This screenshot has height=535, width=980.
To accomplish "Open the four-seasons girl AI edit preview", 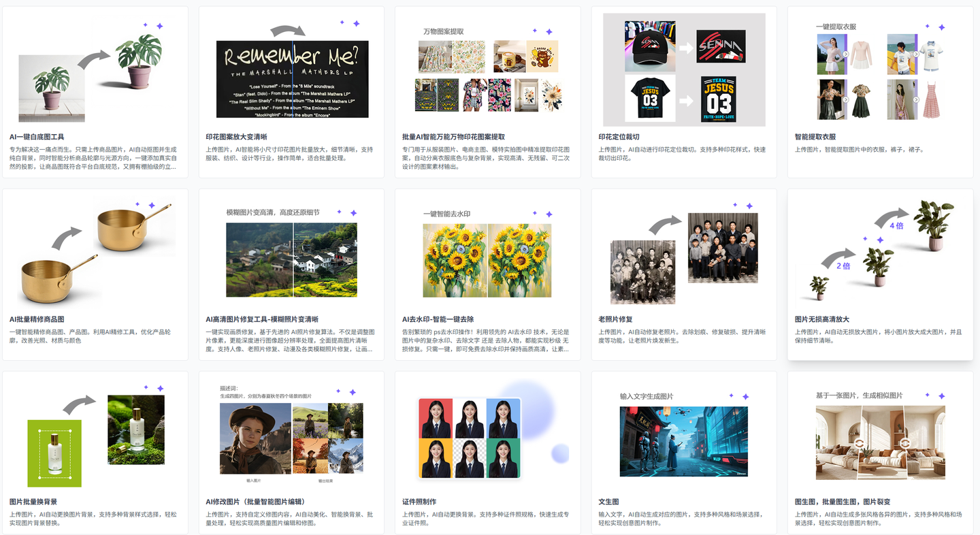I will [292, 435].
